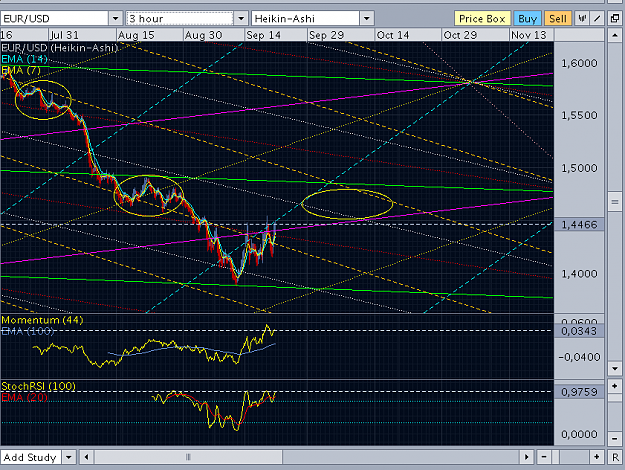The image size is (625, 470).
Task: Click the EUR/USD symbol field
Action: coord(55,19)
